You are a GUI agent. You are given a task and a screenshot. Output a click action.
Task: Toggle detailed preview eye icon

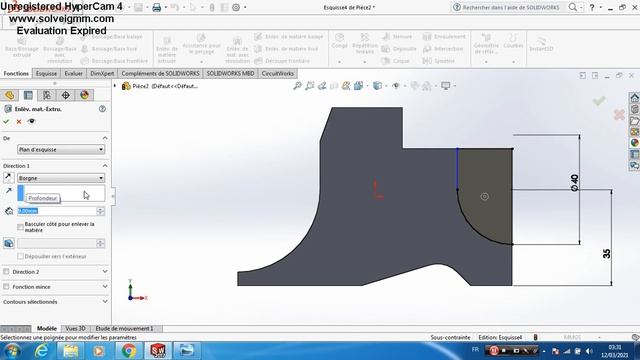click(x=31, y=121)
